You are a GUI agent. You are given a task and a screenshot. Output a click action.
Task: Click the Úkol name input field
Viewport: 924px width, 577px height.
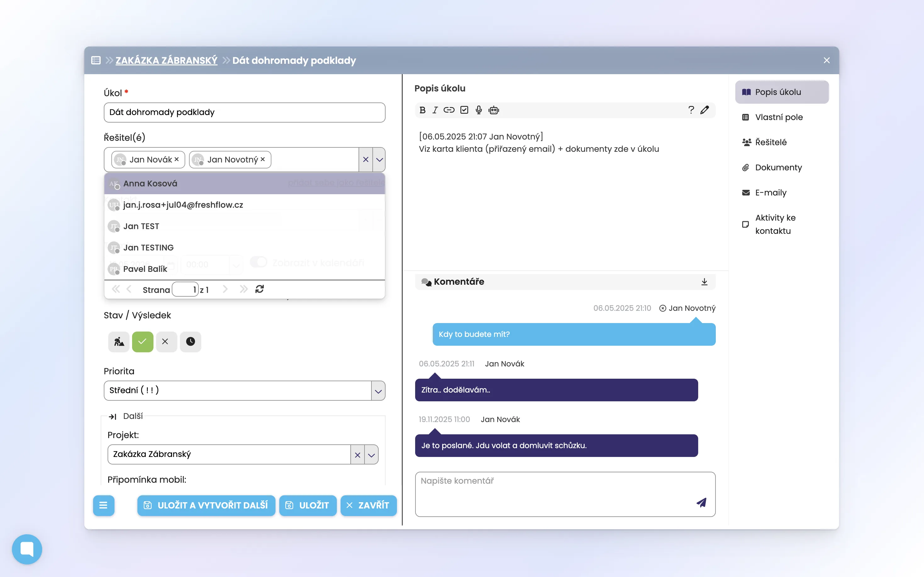pos(244,113)
